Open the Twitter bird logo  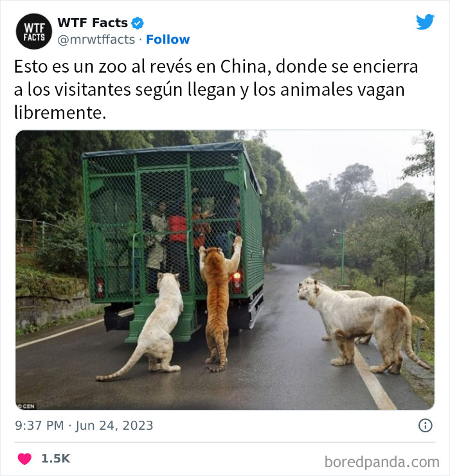pos(425,22)
